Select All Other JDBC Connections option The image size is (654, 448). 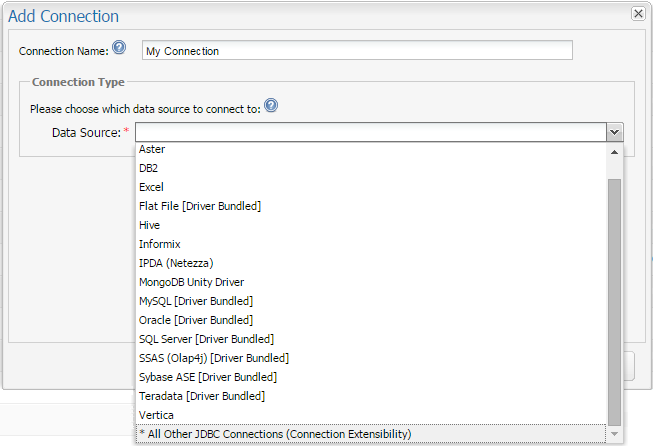[275, 433]
